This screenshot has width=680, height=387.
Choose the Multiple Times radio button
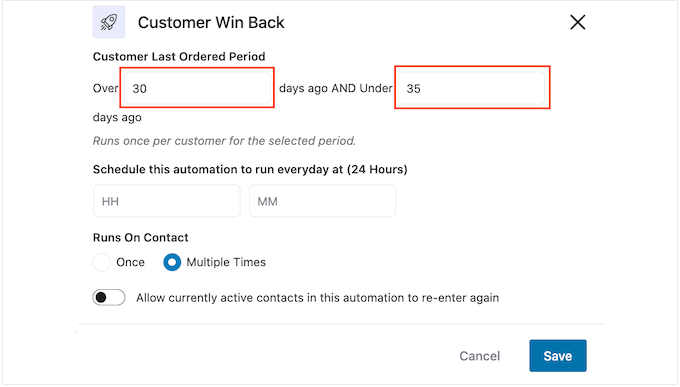pyautogui.click(x=172, y=262)
